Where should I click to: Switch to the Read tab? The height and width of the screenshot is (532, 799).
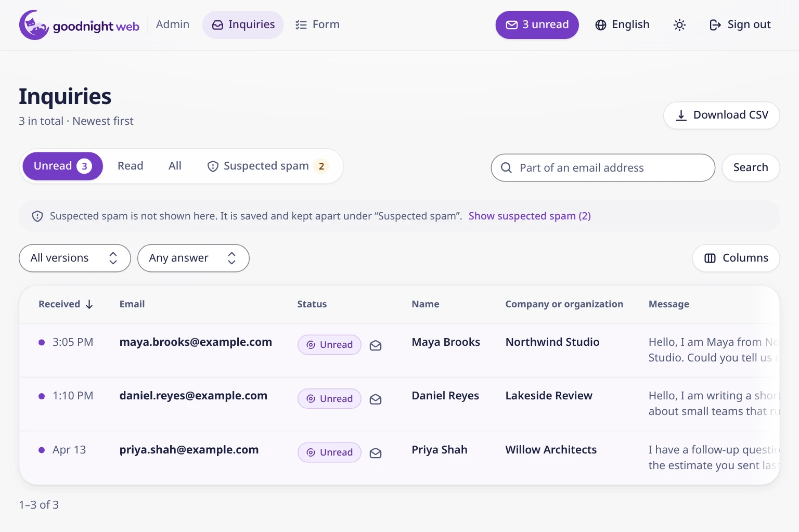click(130, 166)
